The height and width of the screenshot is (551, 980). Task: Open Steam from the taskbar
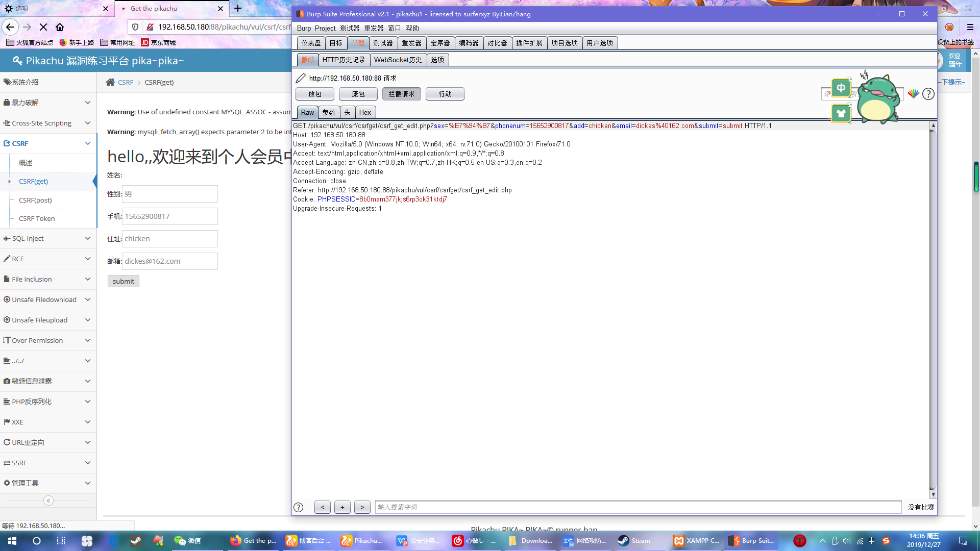(634, 541)
